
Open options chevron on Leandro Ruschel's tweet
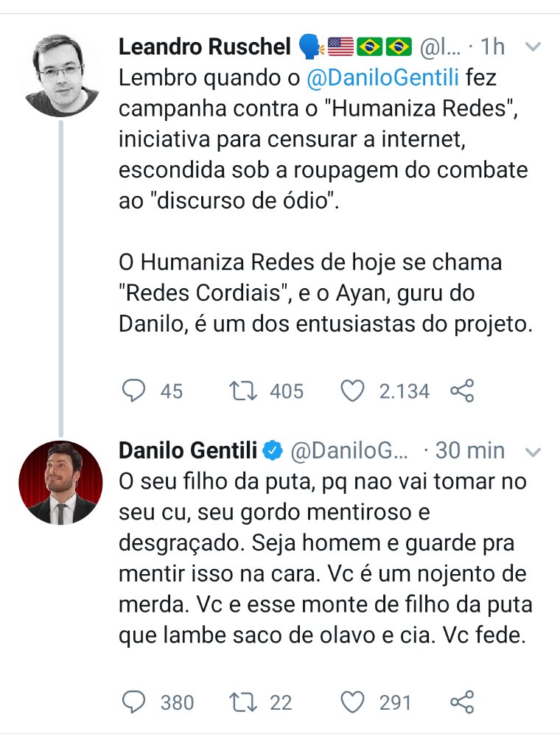(x=531, y=47)
